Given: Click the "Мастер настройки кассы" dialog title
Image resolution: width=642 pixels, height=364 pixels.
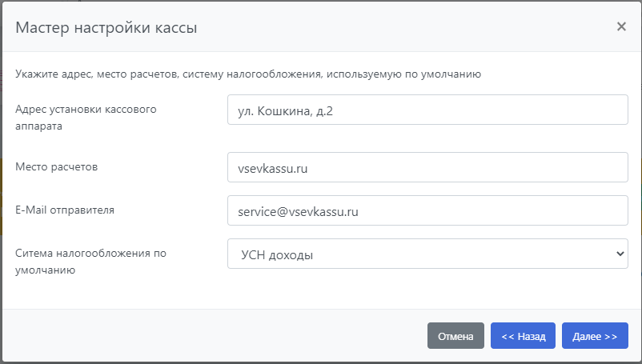Looking at the screenshot, I should click(x=106, y=28).
